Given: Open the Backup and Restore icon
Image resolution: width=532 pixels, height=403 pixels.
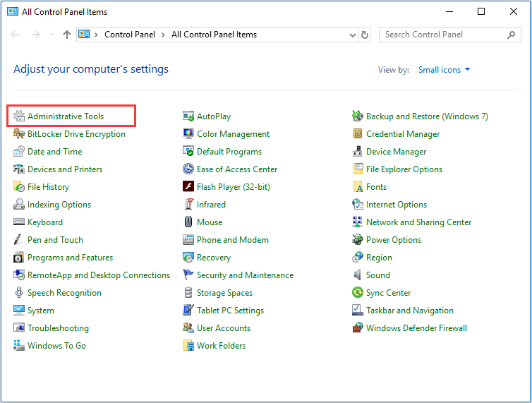Looking at the screenshot, I should click(358, 116).
